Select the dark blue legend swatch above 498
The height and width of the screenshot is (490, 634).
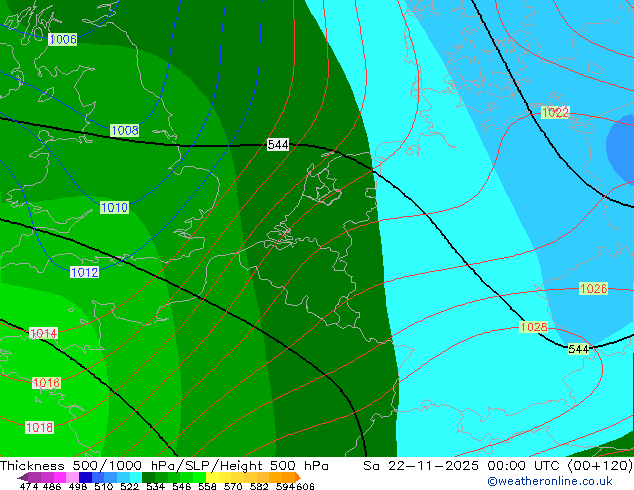coord(85,477)
